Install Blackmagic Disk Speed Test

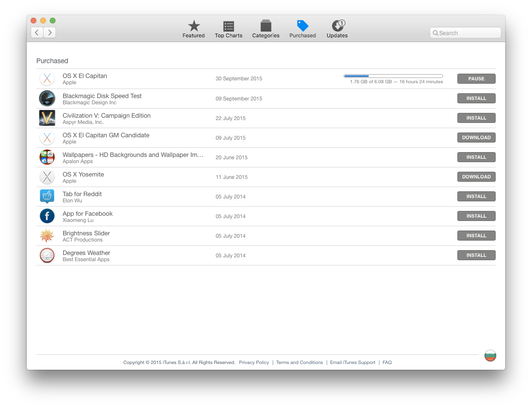pyautogui.click(x=477, y=99)
